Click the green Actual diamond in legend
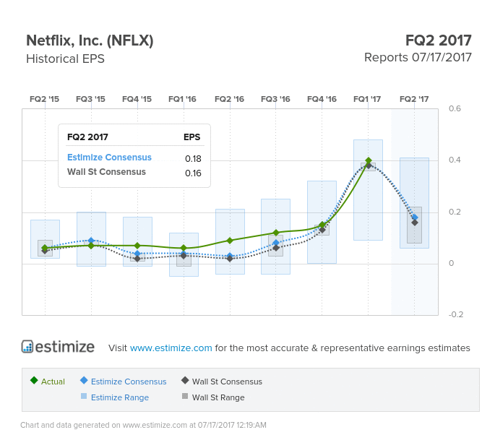Screen dimensions: 495x448 point(34,380)
